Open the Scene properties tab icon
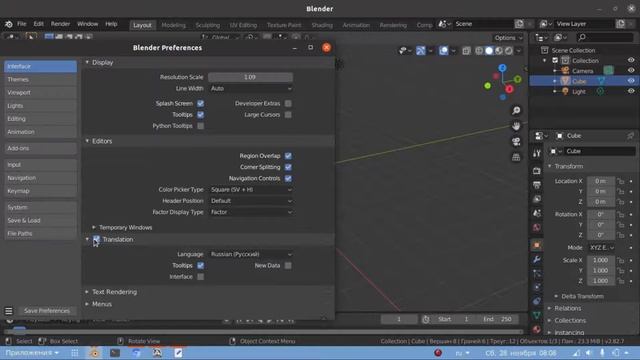The image size is (640, 360). (537, 213)
